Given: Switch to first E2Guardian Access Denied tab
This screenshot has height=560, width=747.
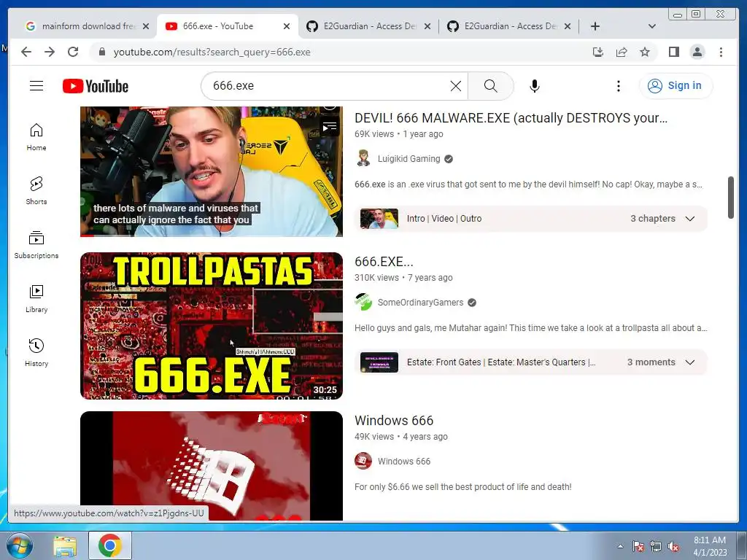Looking at the screenshot, I should (x=368, y=26).
